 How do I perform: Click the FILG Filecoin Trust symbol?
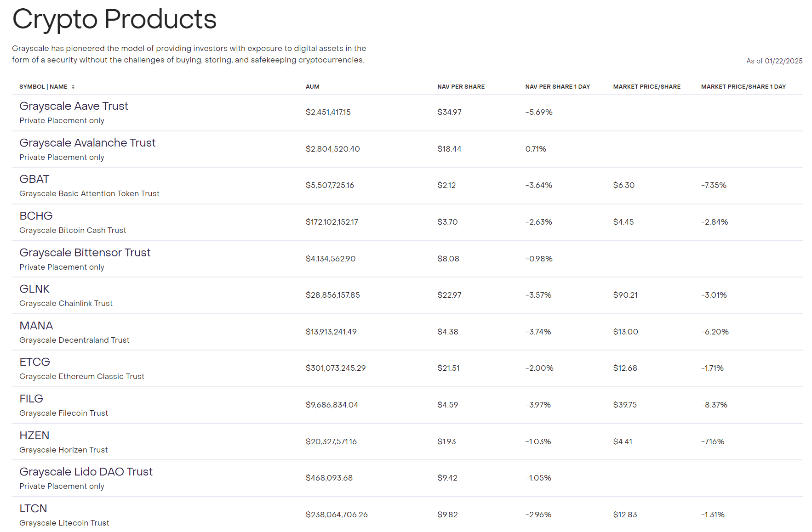pyautogui.click(x=31, y=399)
